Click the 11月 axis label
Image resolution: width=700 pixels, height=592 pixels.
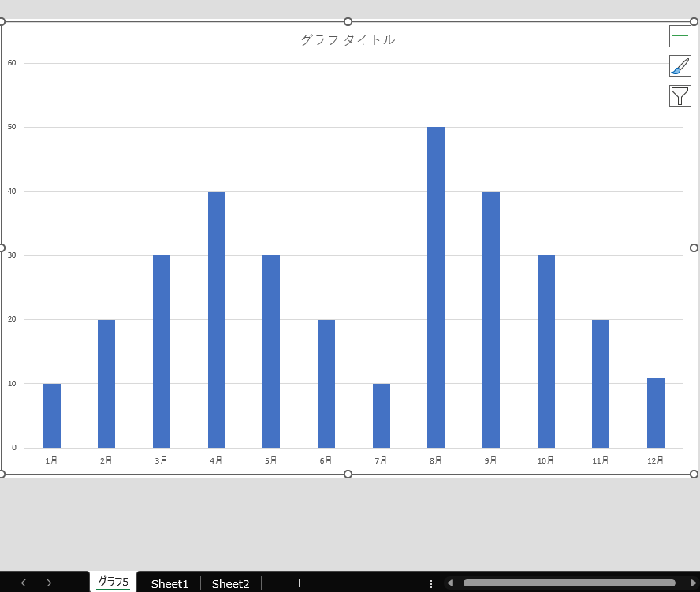601,460
